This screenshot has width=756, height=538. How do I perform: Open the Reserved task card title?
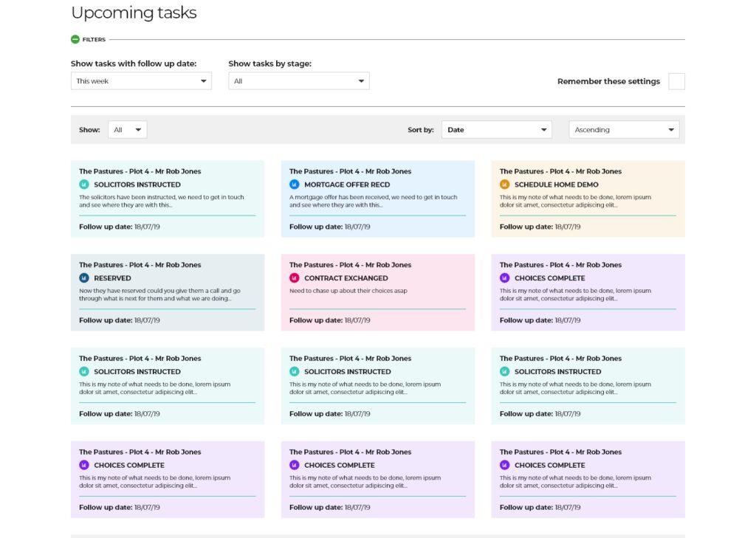(x=140, y=265)
